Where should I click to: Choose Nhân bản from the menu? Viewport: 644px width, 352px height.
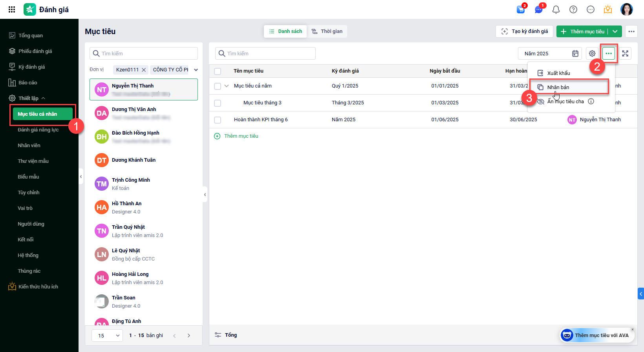558,87
